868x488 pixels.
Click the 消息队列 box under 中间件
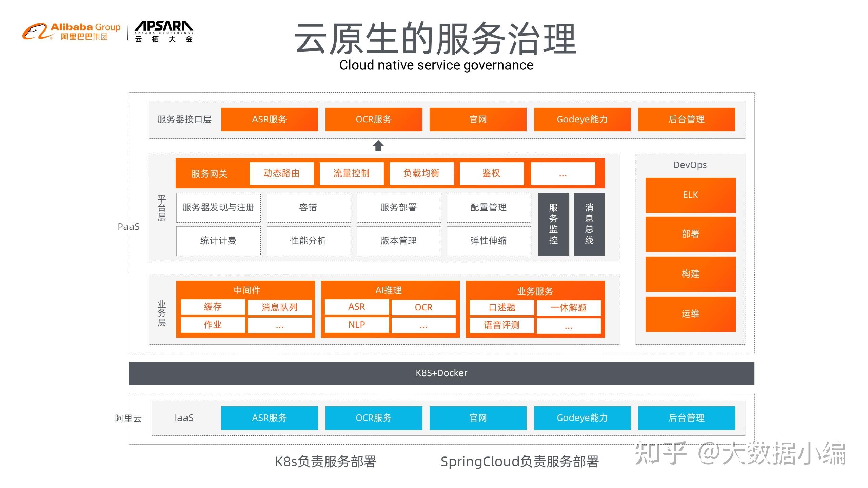(279, 307)
